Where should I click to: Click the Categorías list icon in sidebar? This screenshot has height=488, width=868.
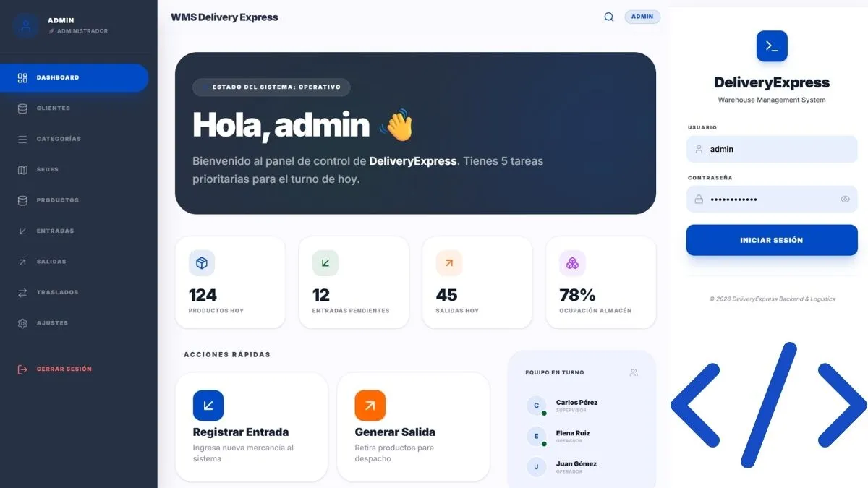pos(22,139)
